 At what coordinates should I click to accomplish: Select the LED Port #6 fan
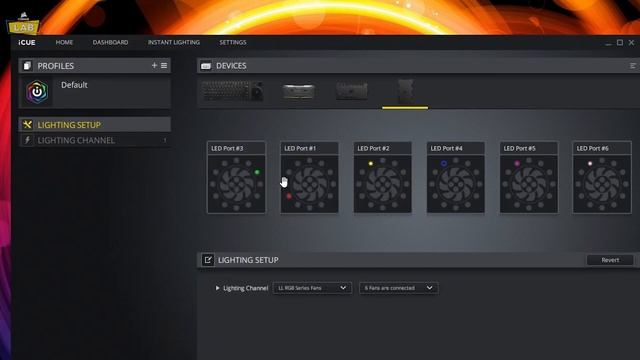[x=602, y=178]
